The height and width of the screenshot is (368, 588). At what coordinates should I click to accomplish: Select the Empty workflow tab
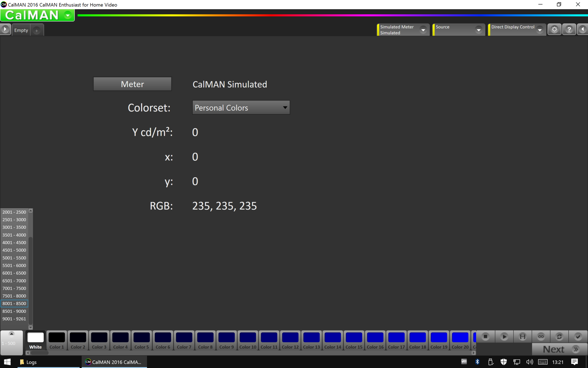(x=21, y=30)
